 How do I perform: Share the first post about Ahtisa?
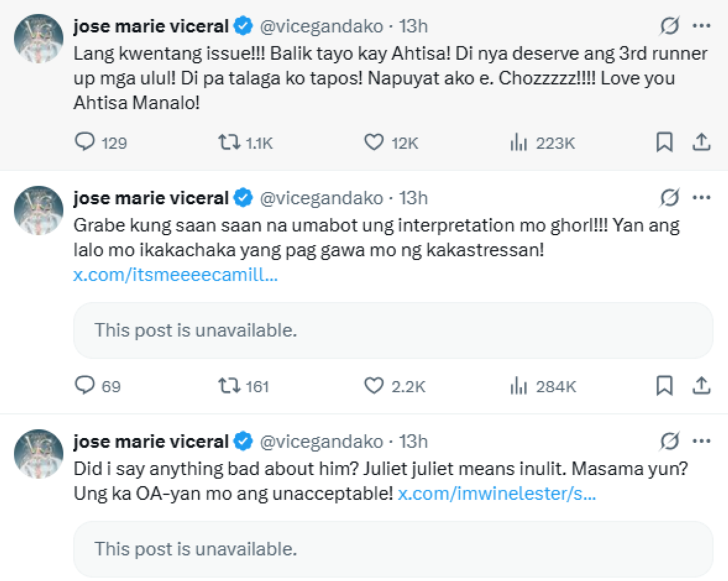(x=701, y=143)
